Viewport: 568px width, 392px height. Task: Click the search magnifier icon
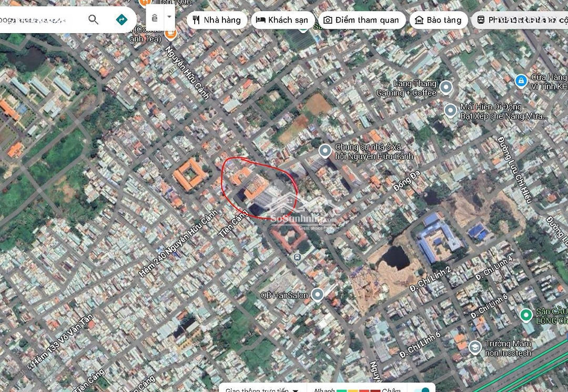93,20
